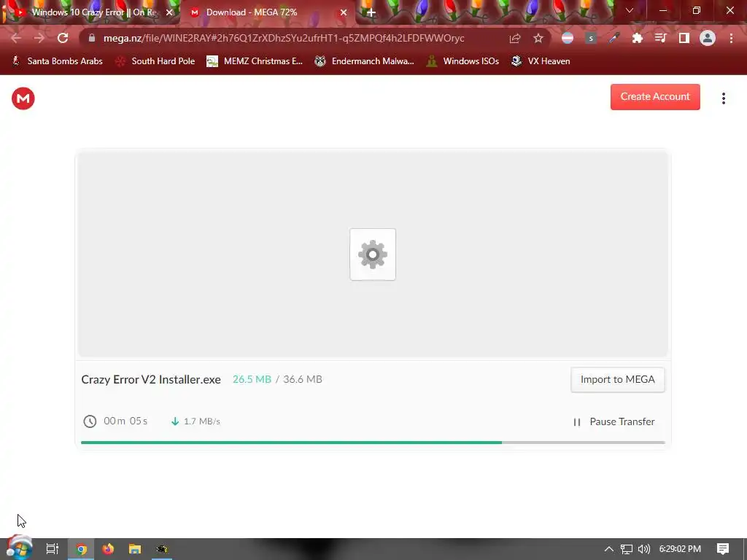Share this page icon in address bar
Viewport: 747px width, 560px height.
coord(515,38)
